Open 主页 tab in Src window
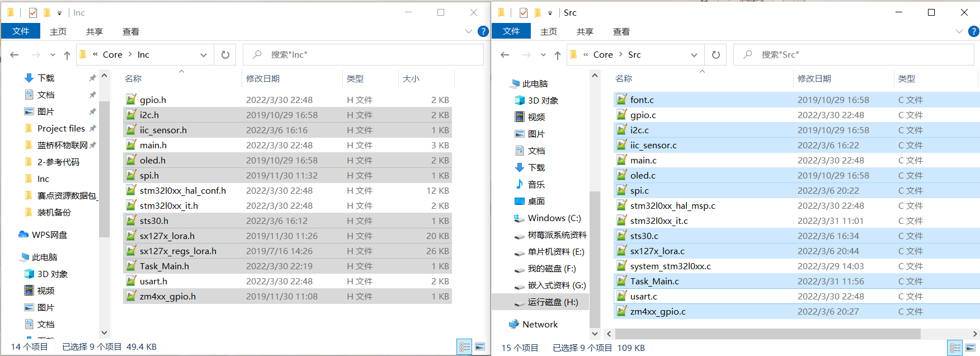The width and height of the screenshot is (980, 356). (549, 32)
